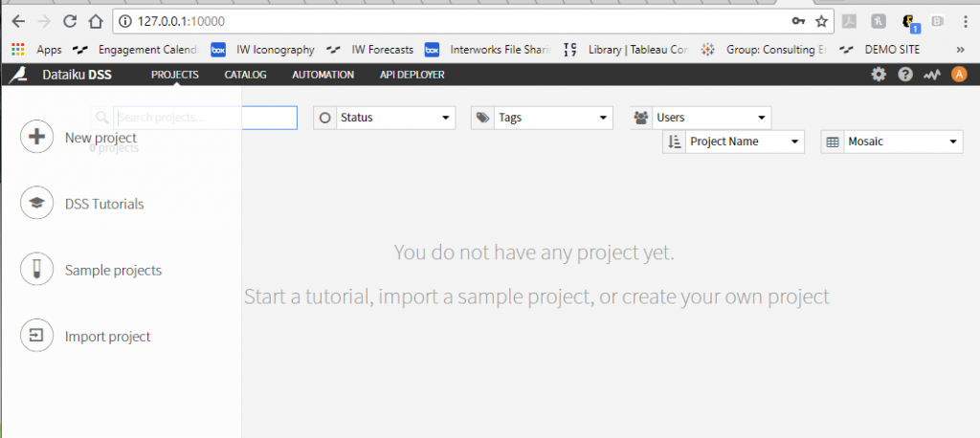Click the PDF extension icon

(x=849, y=22)
